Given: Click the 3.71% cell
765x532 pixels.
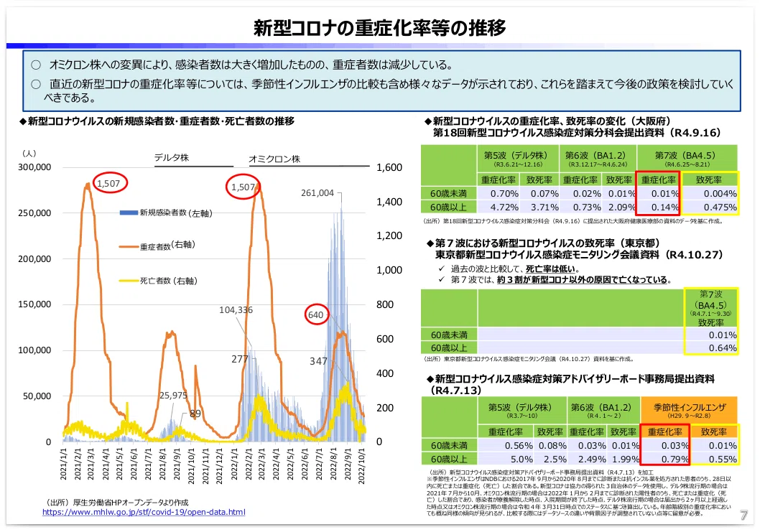Looking at the screenshot, I should [539, 207].
